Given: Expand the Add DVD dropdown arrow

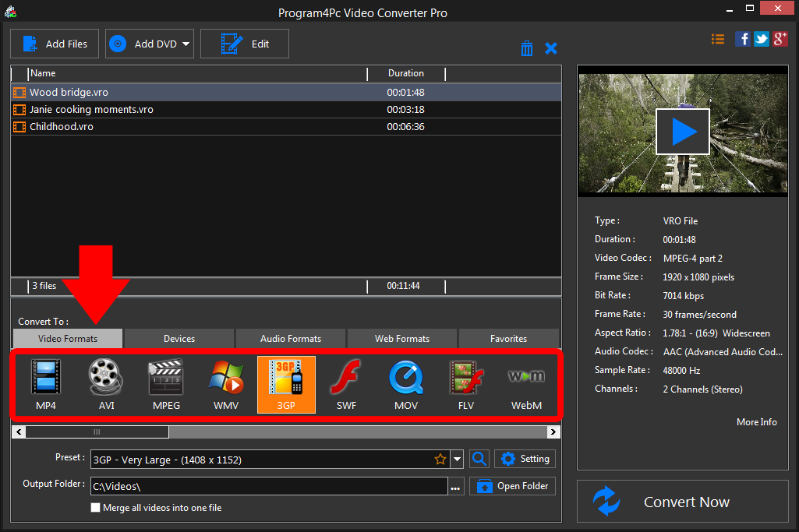Looking at the screenshot, I should (186, 44).
